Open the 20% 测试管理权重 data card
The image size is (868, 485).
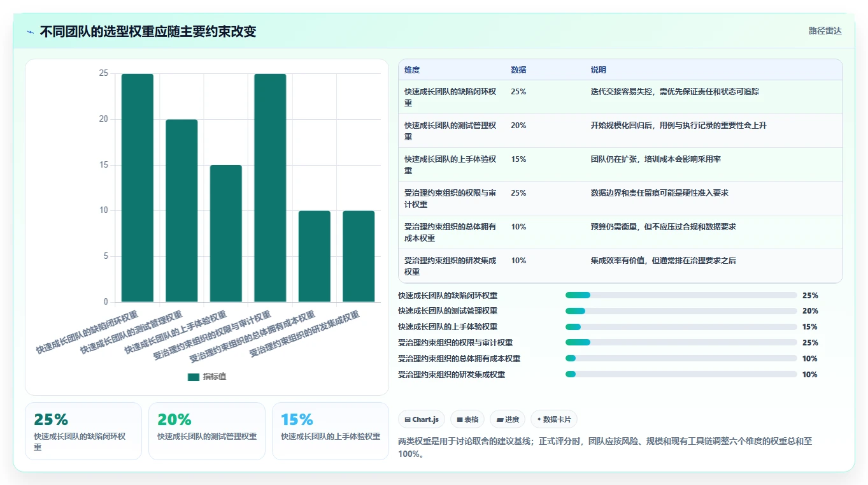click(207, 431)
